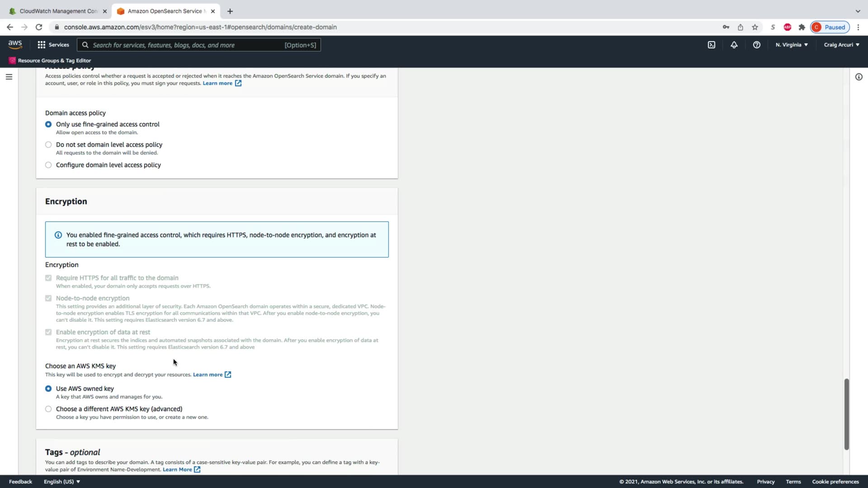Select Choose a different AWS KMS key
The image size is (868, 488).
pyautogui.click(x=48, y=409)
